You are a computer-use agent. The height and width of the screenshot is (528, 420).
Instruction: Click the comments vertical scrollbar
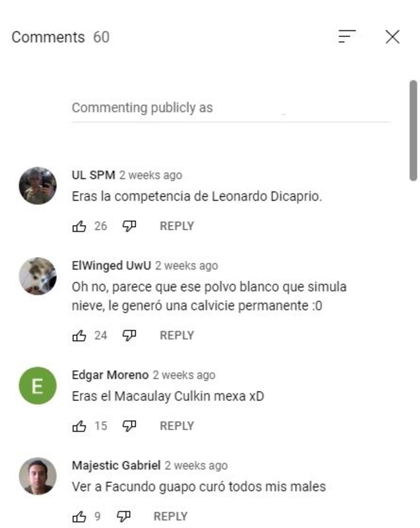point(413,130)
